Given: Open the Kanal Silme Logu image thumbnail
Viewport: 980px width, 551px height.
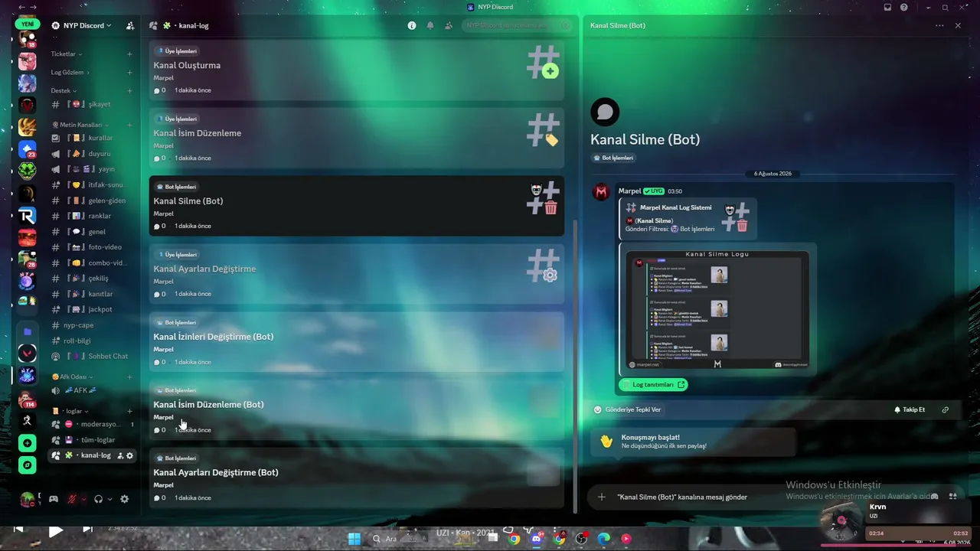Looking at the screenshot, I should (717, 309).
